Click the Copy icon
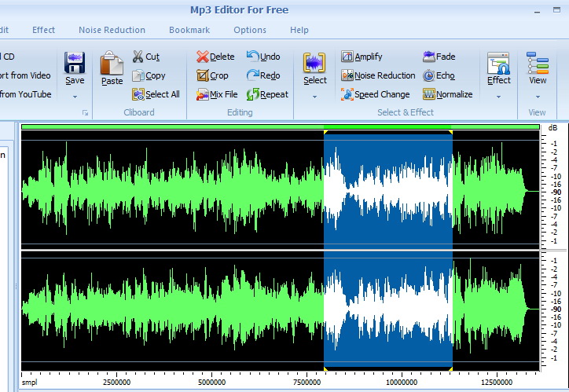Viewport: 569px width, 392px height. point(138,75)
